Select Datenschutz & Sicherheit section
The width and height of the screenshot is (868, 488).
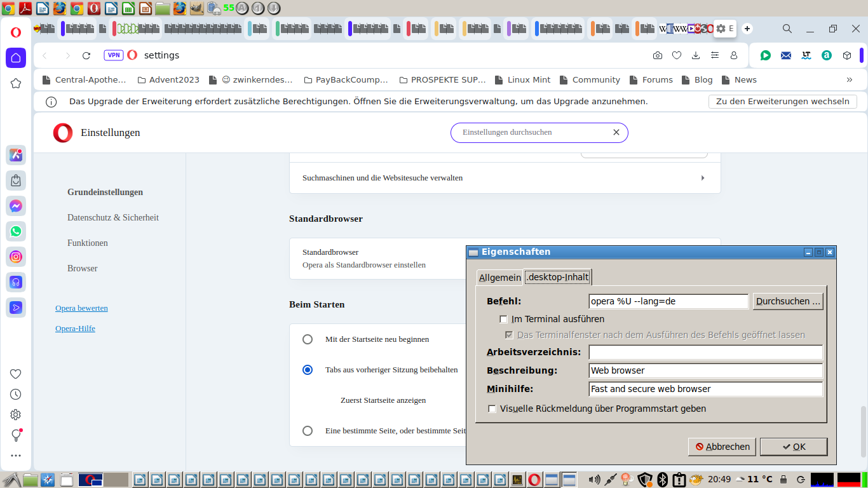[113, 217]
